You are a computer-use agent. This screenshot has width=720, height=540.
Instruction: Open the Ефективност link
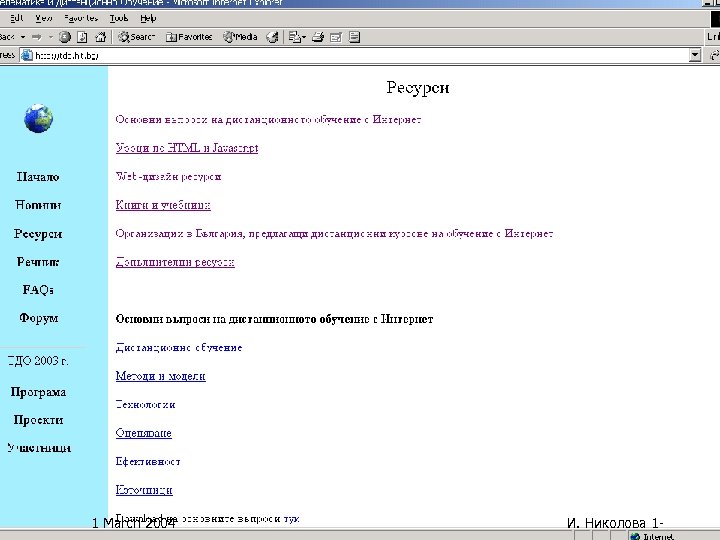(x=148, y=461)
